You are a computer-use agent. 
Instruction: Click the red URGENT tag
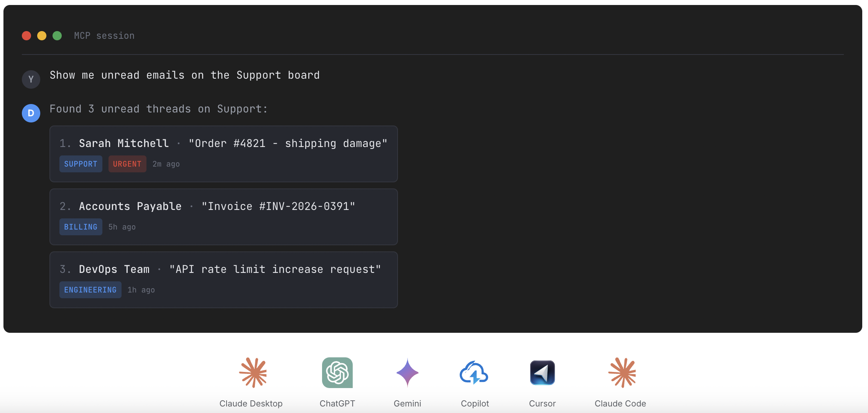pos(127,164)
